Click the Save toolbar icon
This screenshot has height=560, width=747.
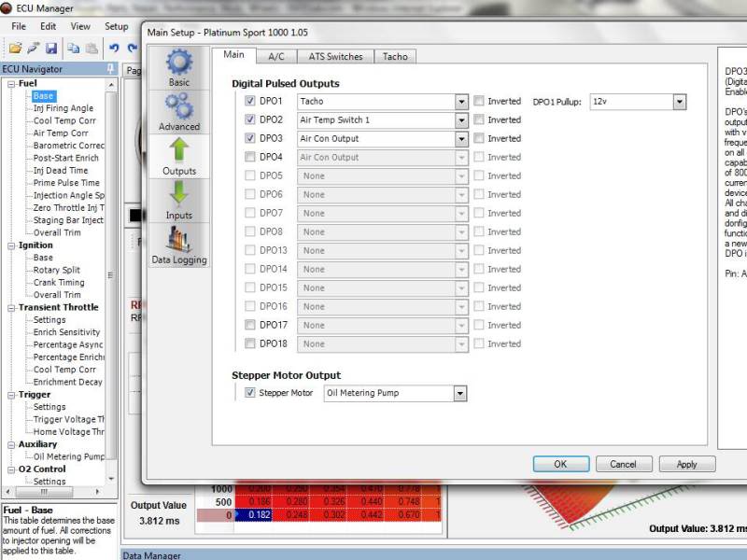[x=51, y=49]
